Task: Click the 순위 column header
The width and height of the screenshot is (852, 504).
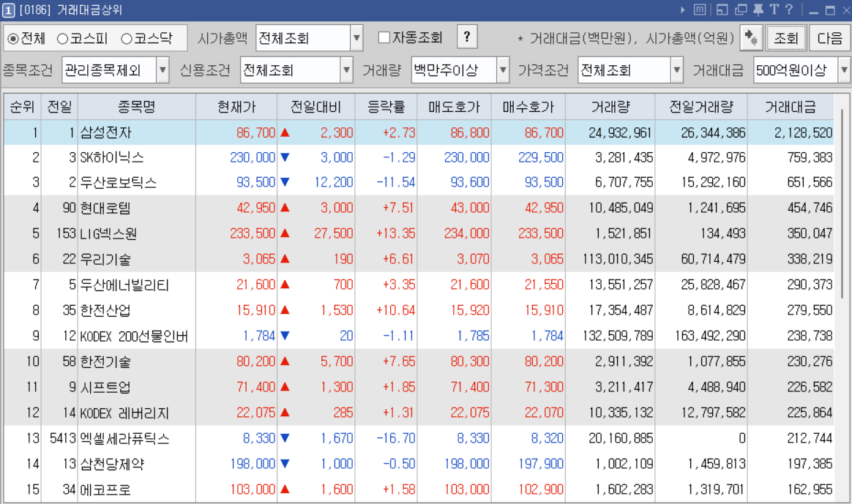Action: 22,107
